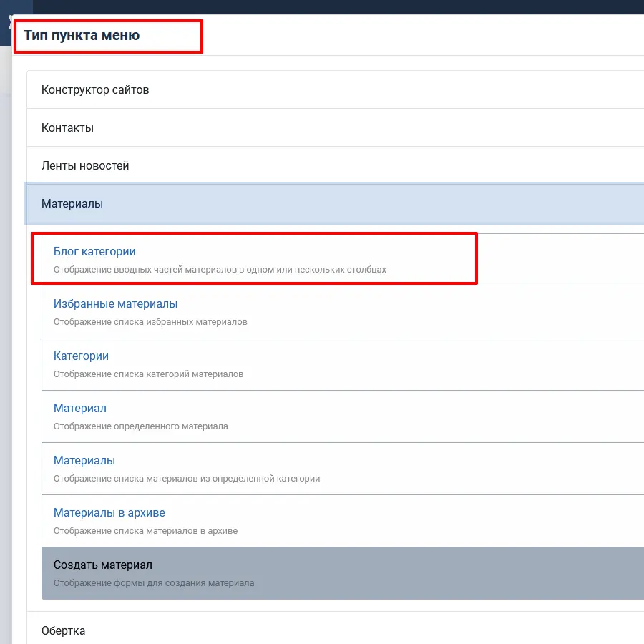Click description about вводных частей материалов
This screenshot has height=644, width=644.
220,270
